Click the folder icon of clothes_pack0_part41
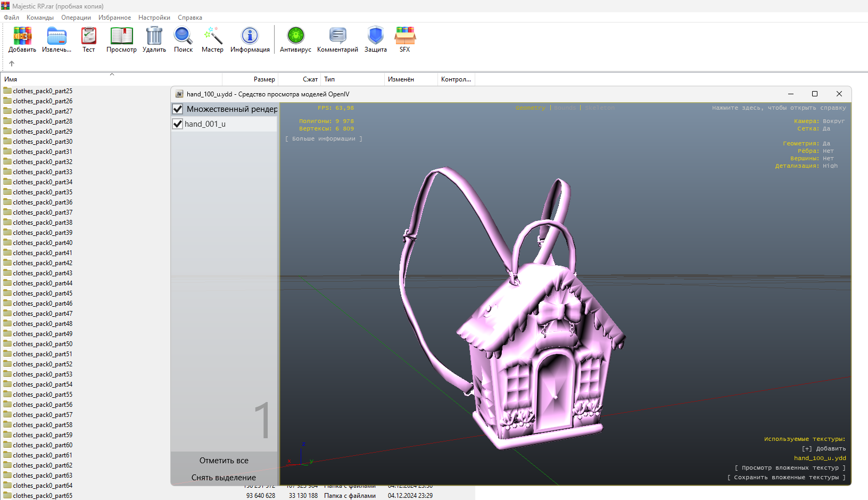Viewport: 868px width, 500px height. point(7,252)
